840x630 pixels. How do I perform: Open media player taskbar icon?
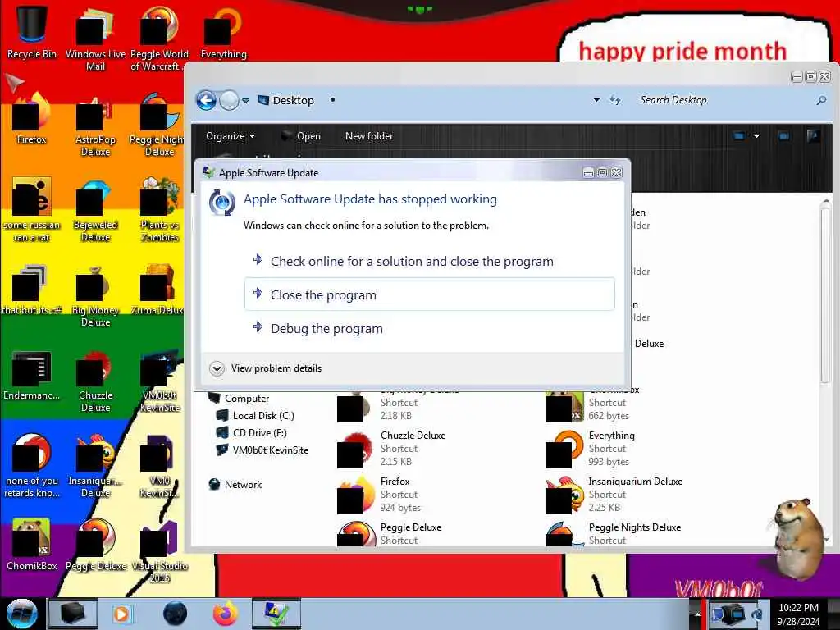tap(121, 614)
